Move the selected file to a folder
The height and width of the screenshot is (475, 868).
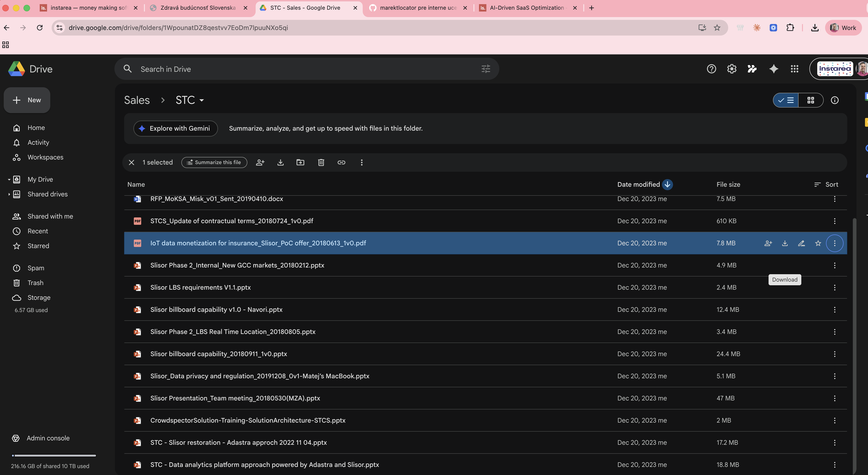(x=300, y=162)
